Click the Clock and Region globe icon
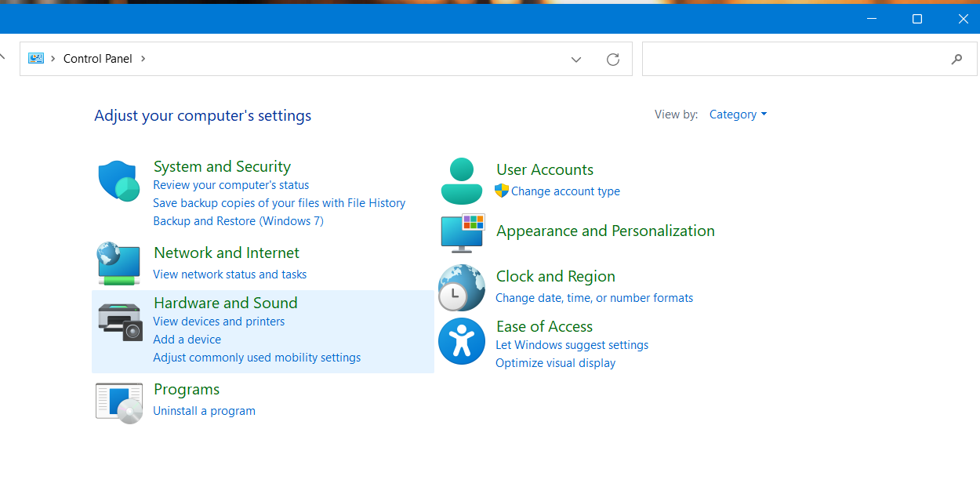Image resolution: width=980 pixels, height=487 pixels. [x=462, y=287]
